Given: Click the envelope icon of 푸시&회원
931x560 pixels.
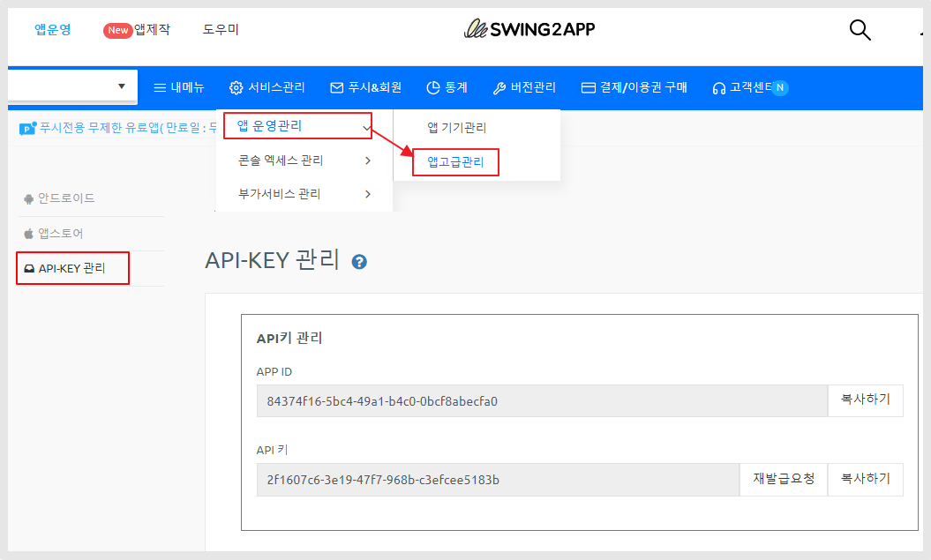Looking at the screenshot, I should pos(336,88).
